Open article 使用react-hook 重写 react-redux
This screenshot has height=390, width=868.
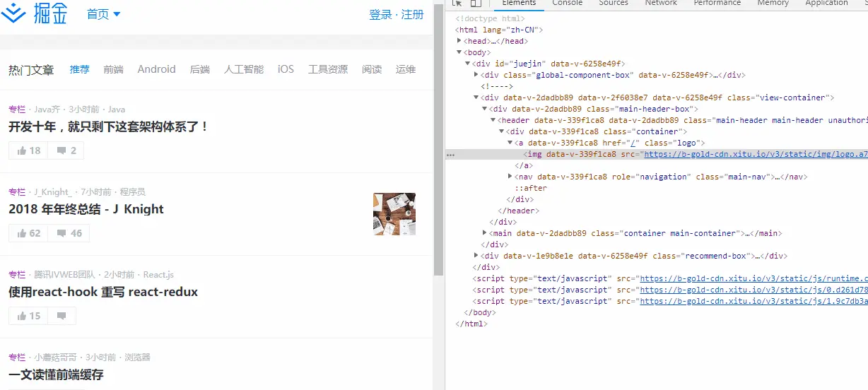click(x=103, y=292)
